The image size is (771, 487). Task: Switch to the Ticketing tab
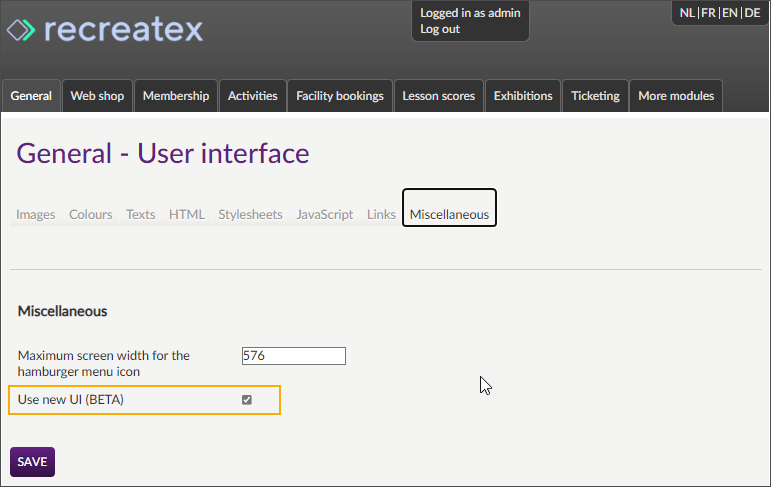595,96
